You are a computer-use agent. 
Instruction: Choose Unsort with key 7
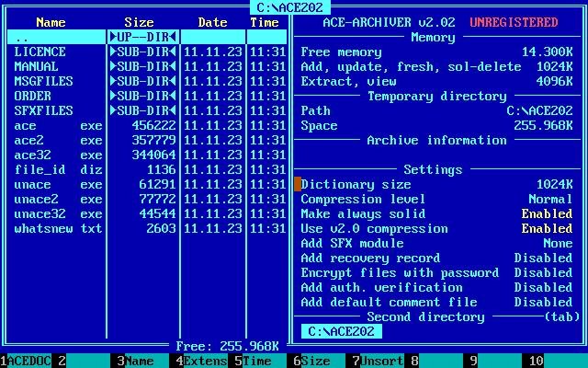379,361
